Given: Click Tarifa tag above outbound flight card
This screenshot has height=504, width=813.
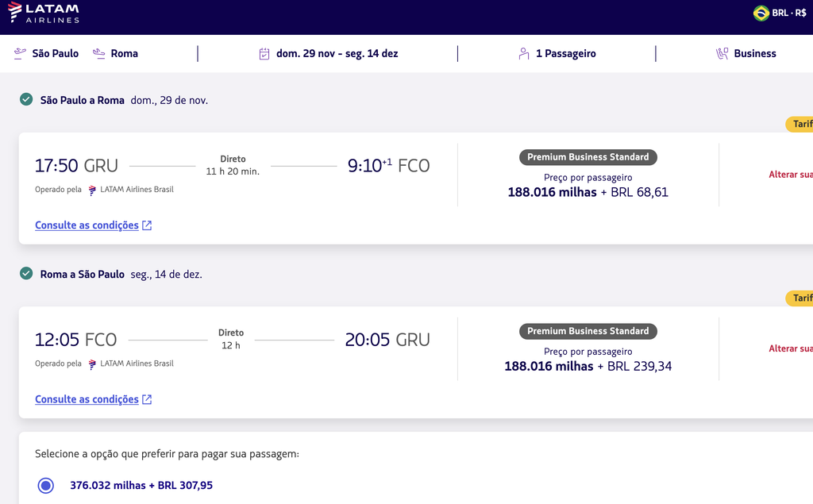Looking at the screenshot, I should (800, 124).
